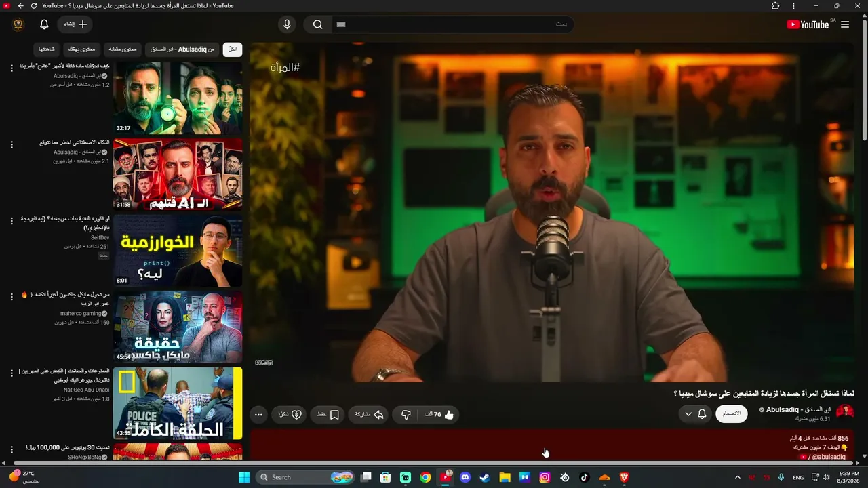
Task: Click the main video player
Action: 552,212
